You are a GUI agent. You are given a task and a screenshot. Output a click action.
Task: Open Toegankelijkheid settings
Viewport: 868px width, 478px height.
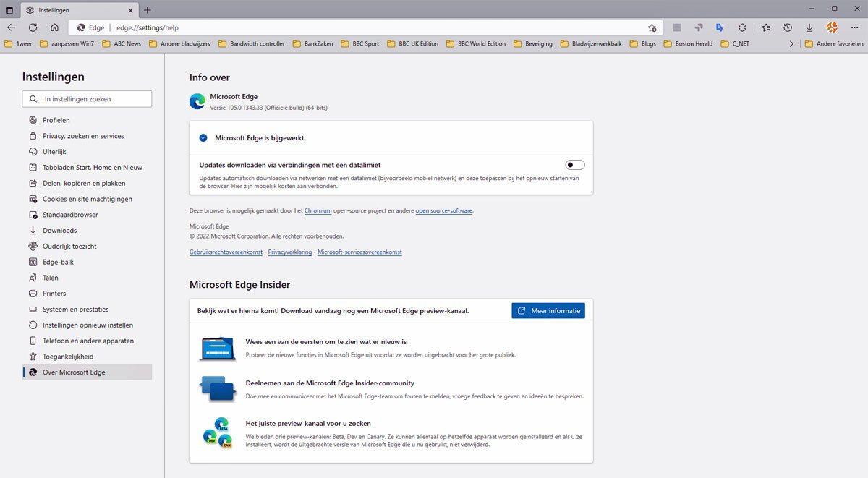[87, 357]
